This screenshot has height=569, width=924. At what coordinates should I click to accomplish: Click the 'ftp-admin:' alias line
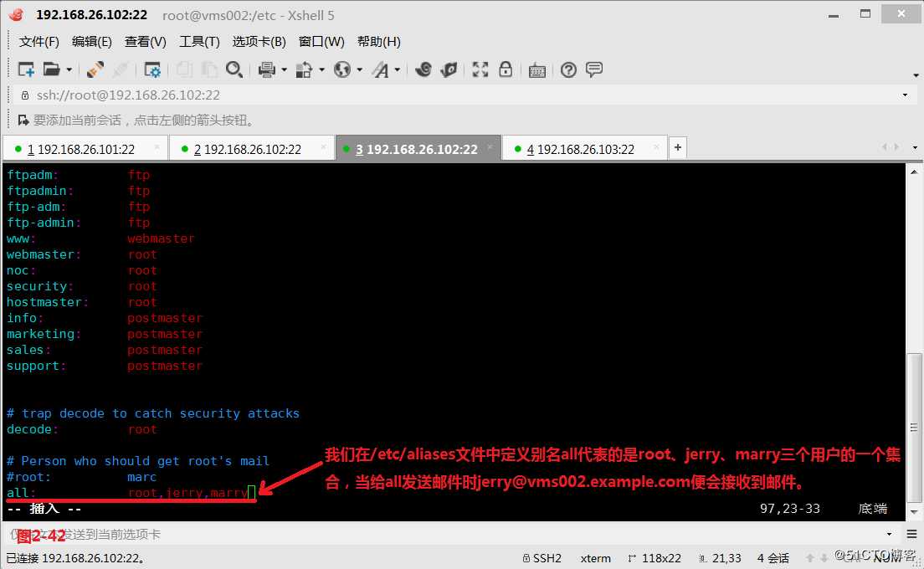(x=79, y=223)
